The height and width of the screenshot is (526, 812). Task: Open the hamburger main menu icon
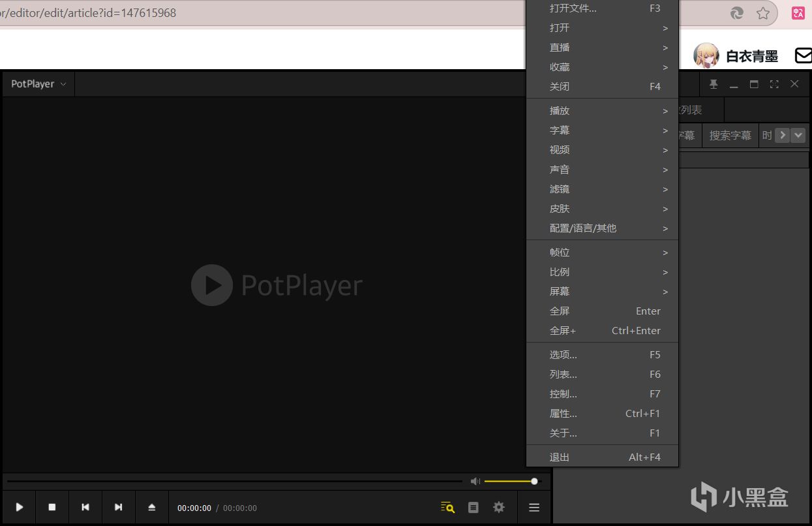534,507
